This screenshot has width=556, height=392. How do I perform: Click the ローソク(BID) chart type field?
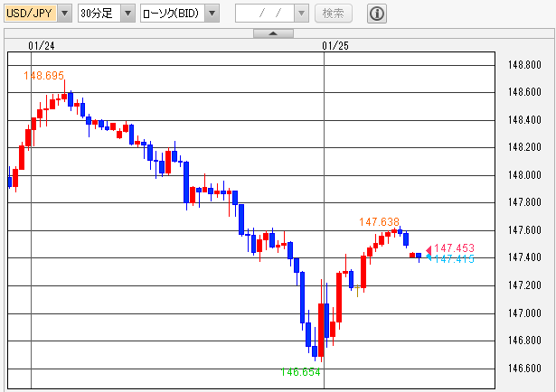click(x=173, y=14)
